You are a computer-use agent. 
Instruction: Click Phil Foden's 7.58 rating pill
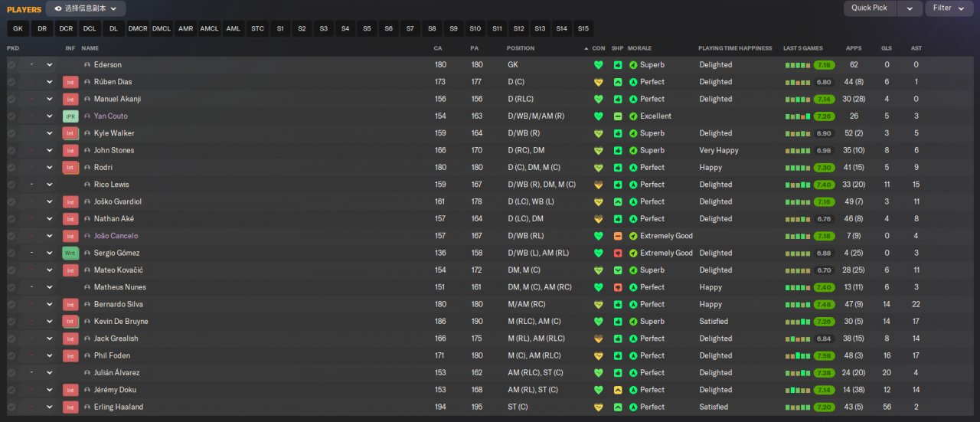tap(824, 355)
